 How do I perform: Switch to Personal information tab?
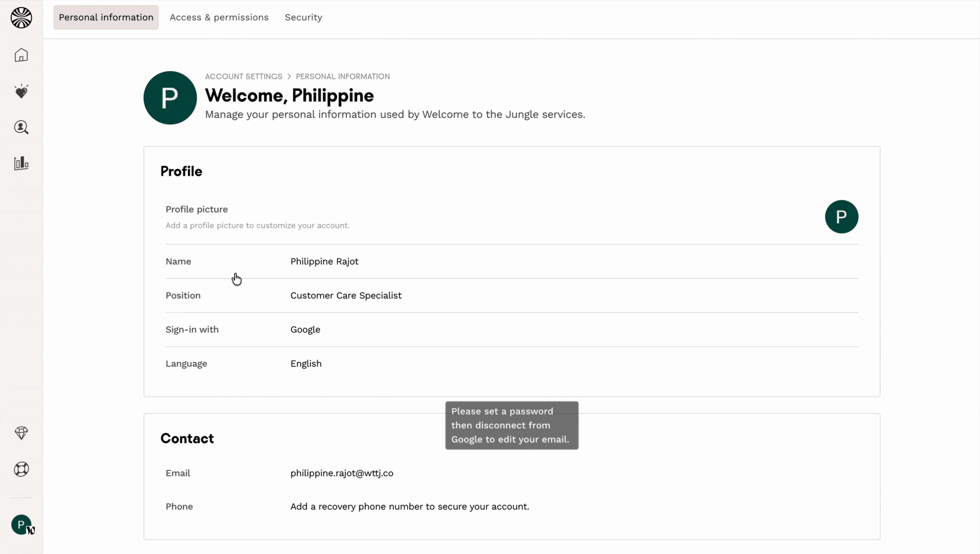[x=106, y=17]
